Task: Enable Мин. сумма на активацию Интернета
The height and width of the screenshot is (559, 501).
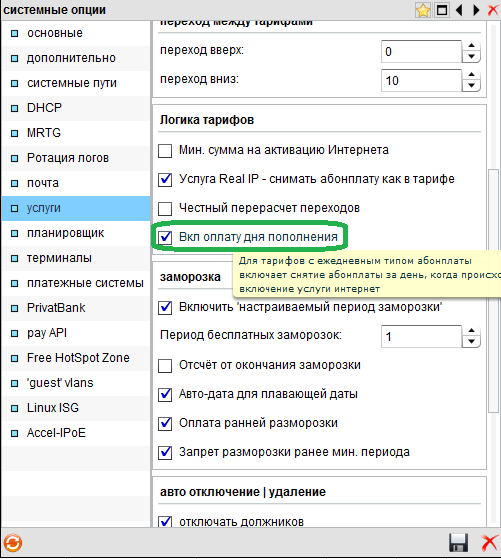Action: click(x=165, y=150)
